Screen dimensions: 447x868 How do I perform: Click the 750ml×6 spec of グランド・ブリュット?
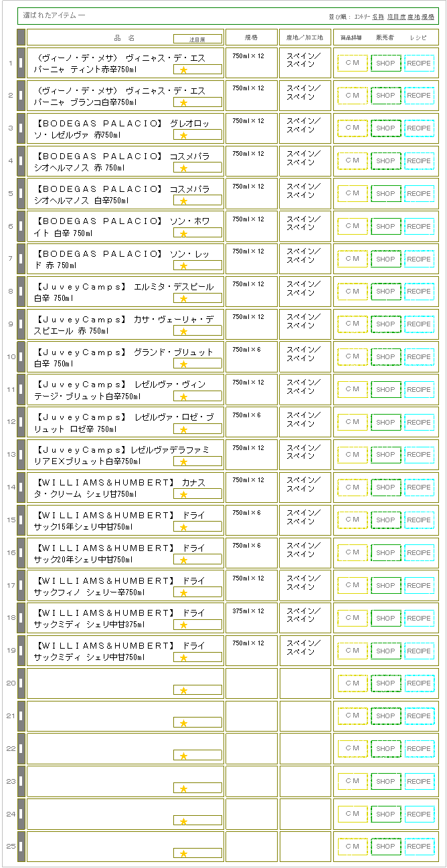click(247, 350)
